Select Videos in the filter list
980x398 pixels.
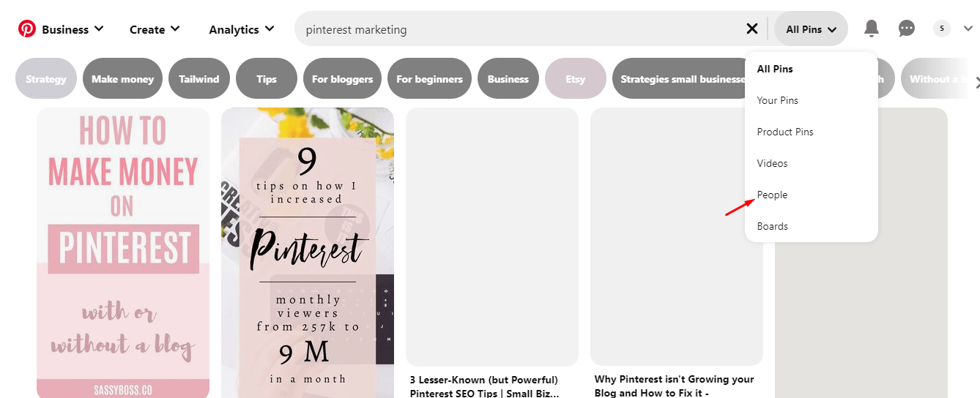pos(772,163)
